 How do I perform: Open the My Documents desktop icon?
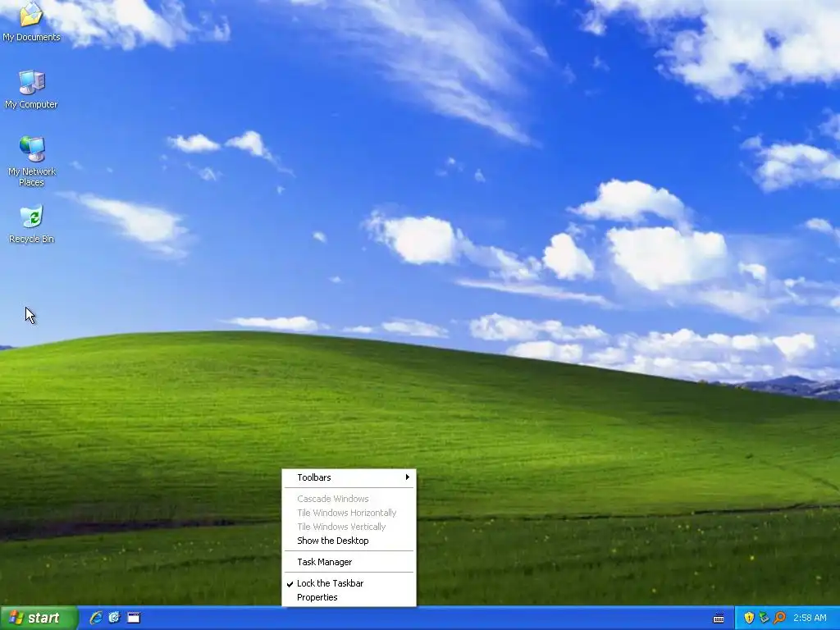tap(31, 21)
